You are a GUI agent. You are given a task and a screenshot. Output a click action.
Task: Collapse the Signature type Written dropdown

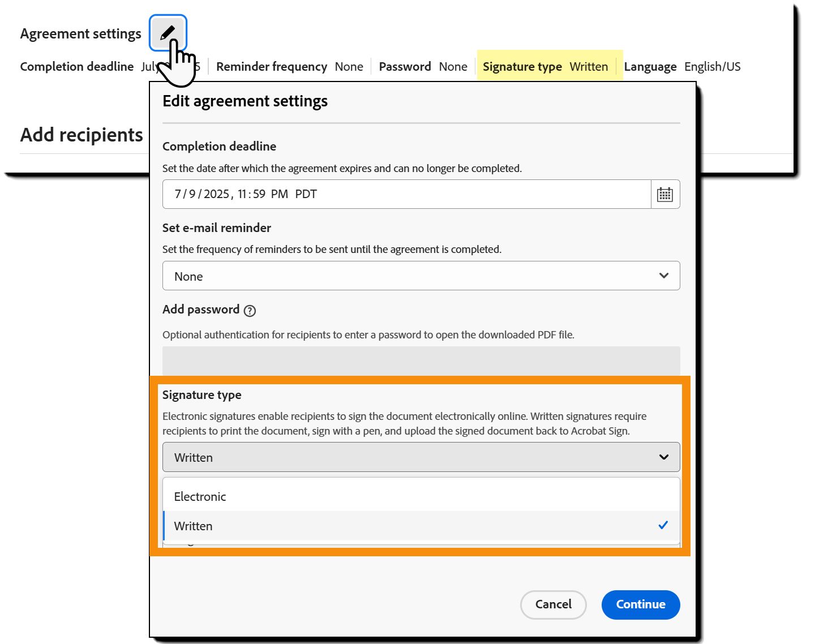click(x=421, y=457)
